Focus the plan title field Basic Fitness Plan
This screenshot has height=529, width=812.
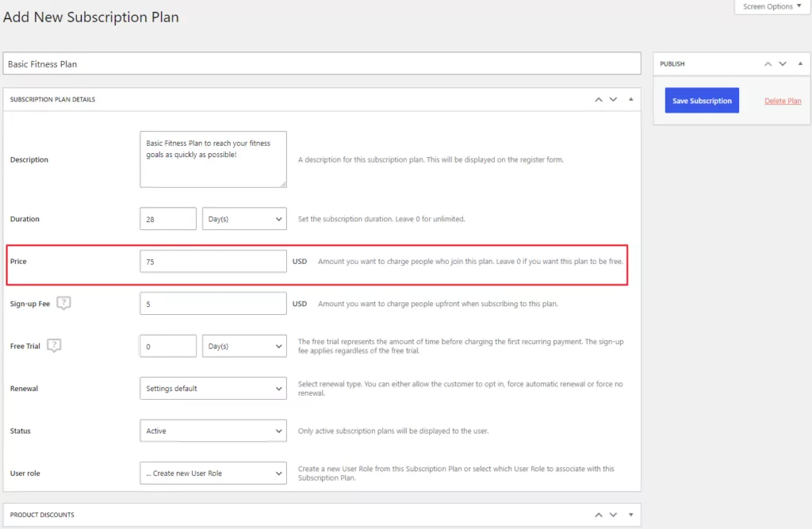(322, 63)
